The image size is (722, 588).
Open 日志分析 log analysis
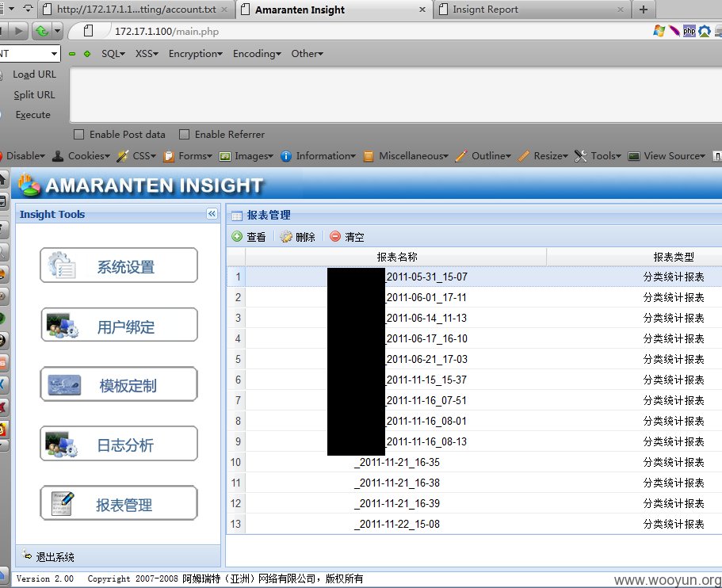(x=119, y=444)
